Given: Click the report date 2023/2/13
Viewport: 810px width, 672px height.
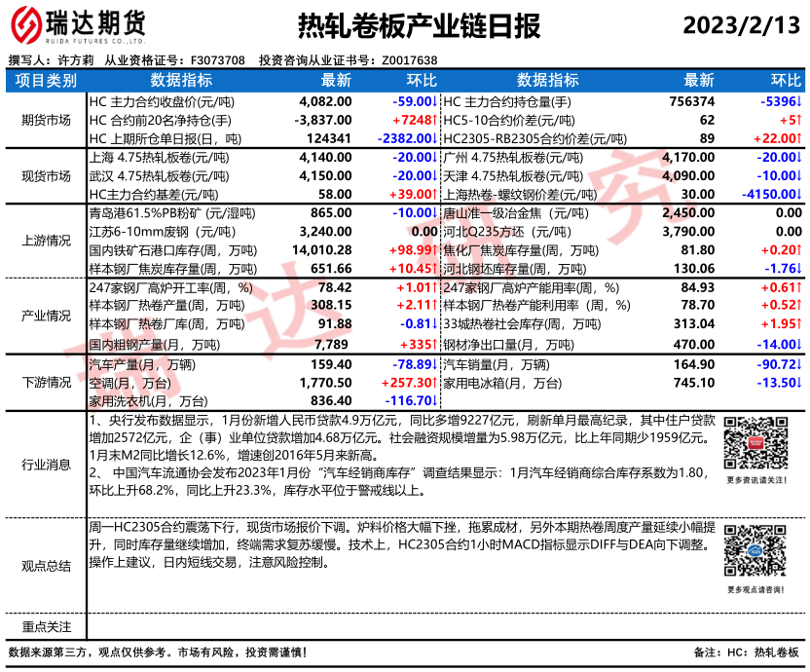Looking at the screenshot, I should coord(741,26).
